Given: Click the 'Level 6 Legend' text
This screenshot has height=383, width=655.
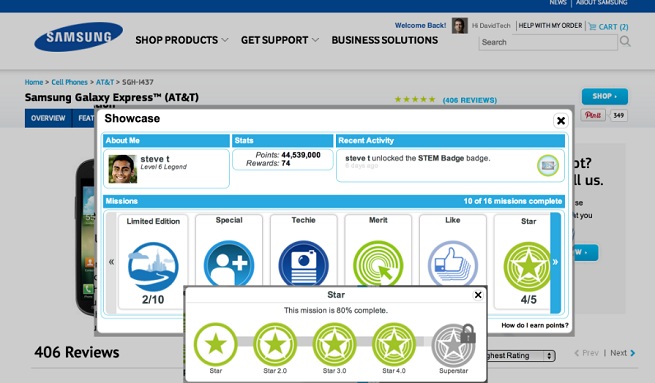Looking at the screenshot, I should pyautogui.click(x=163, y=167).
